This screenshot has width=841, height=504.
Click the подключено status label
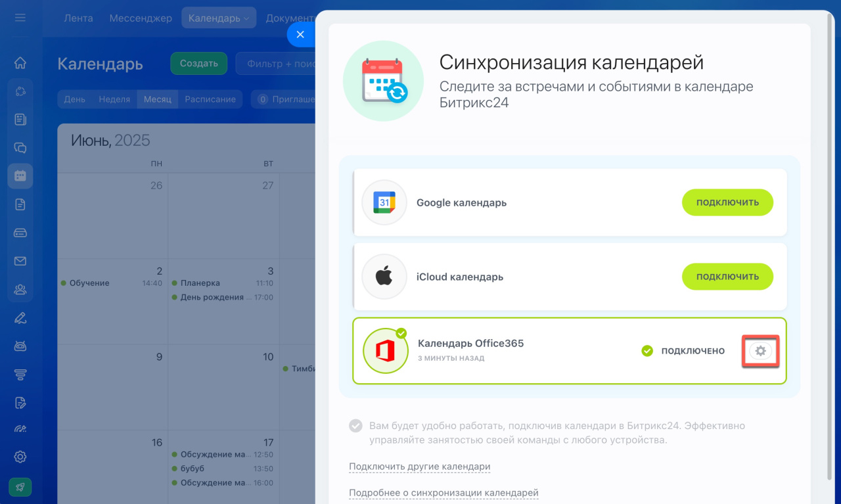coord(693,351)
